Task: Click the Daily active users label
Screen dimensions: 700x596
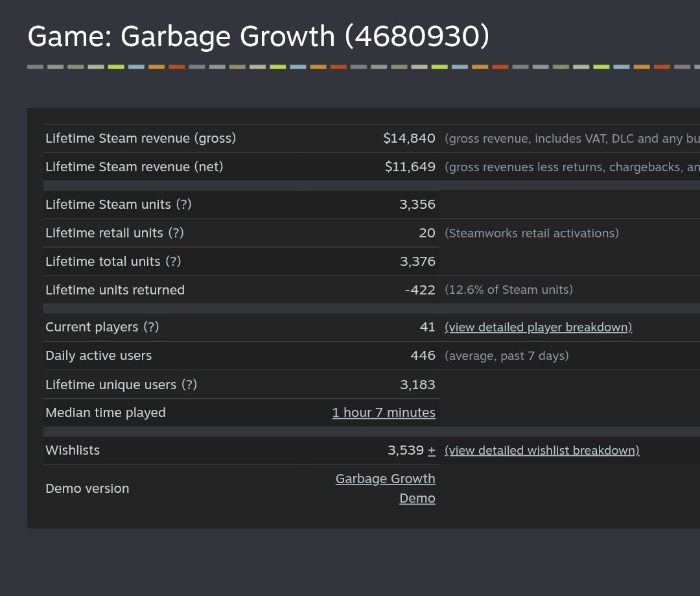Action: (x=99, y=355)
